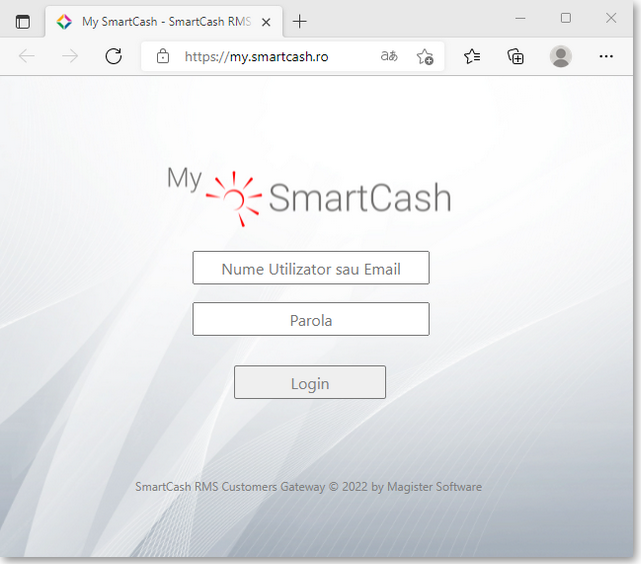641x564 pixels.
Task: Open the browser Settings and more menu
Action: coord(606,56)
